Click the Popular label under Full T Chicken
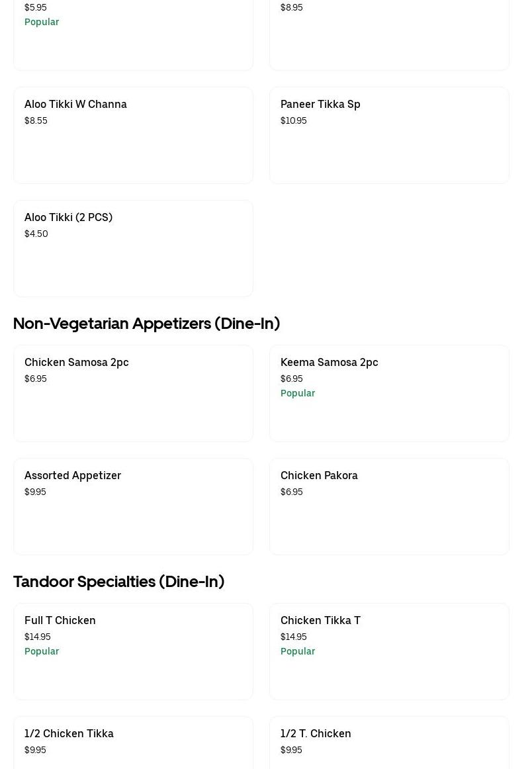Viewport: 532px width, 769px height. tap(42, 651)
